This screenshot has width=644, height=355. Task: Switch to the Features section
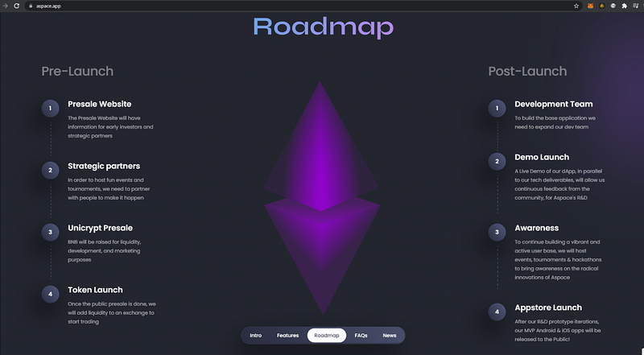coord(287,335)
